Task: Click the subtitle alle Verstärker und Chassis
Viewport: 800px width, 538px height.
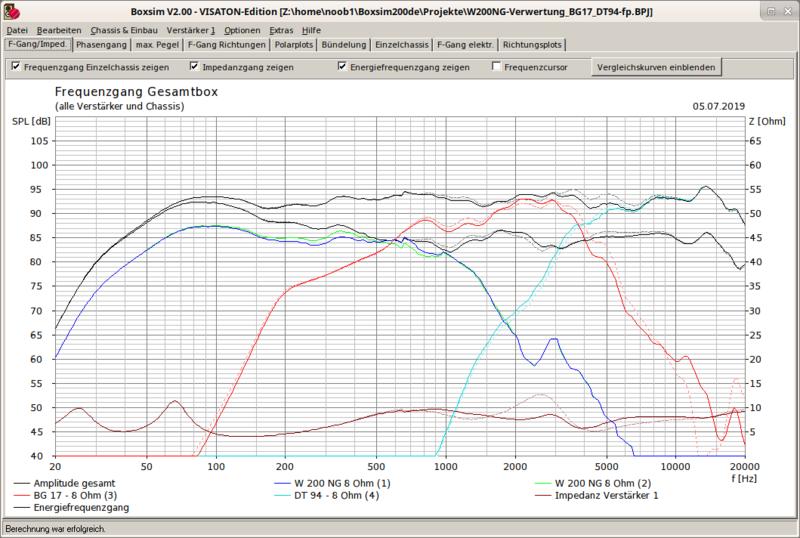Action: coord(119,106)
